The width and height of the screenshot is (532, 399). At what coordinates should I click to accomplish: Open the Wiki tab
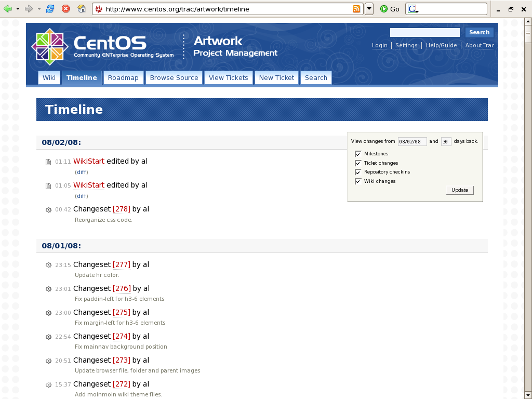49,78
